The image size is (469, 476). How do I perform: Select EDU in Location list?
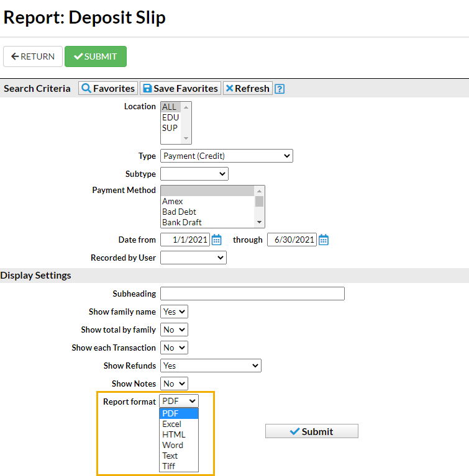click(171, 117)
